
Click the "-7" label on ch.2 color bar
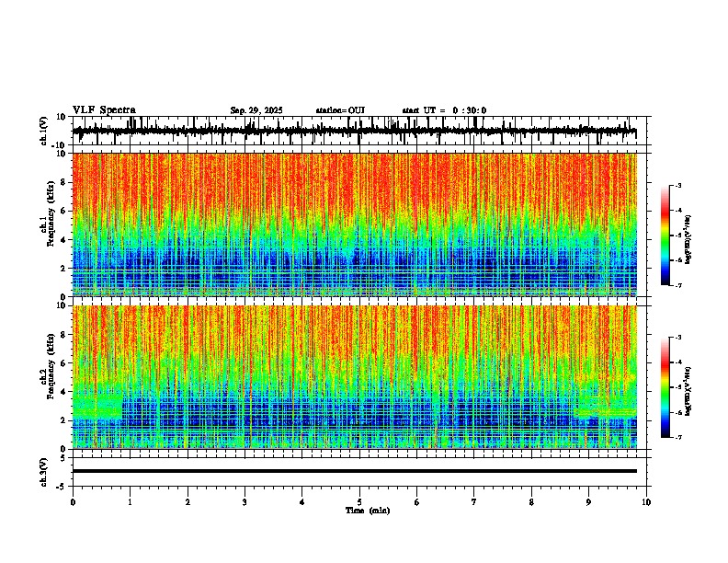678,438
